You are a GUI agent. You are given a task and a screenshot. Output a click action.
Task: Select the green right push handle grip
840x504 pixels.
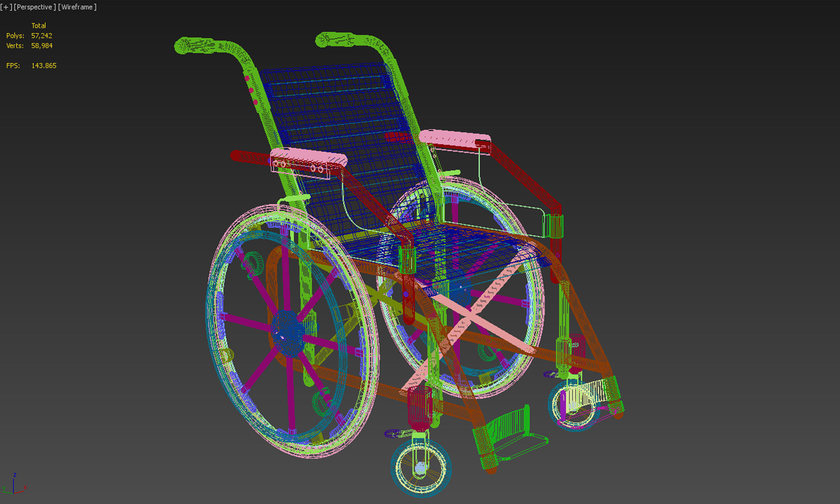click(336, 39)
